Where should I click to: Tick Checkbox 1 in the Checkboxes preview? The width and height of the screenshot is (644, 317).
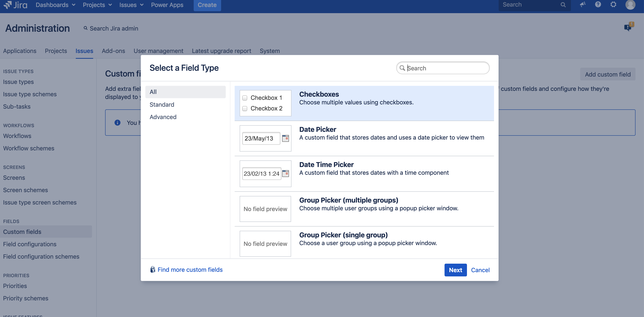pos(245,98)
